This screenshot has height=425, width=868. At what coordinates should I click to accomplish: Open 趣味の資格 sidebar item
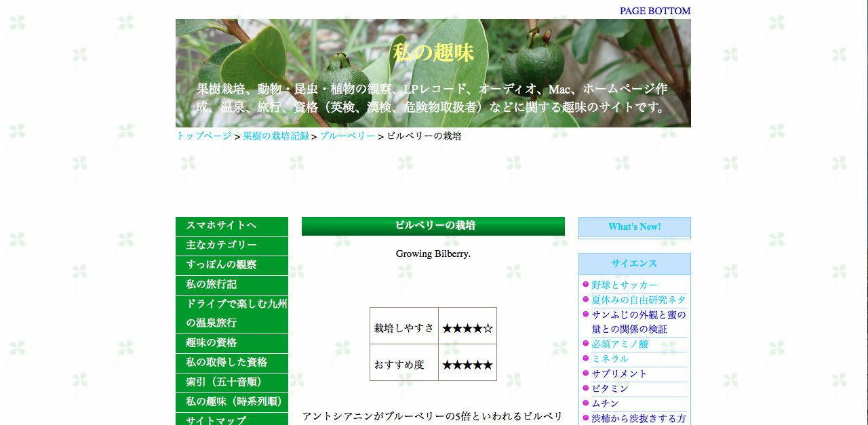[x=212, y=343]
